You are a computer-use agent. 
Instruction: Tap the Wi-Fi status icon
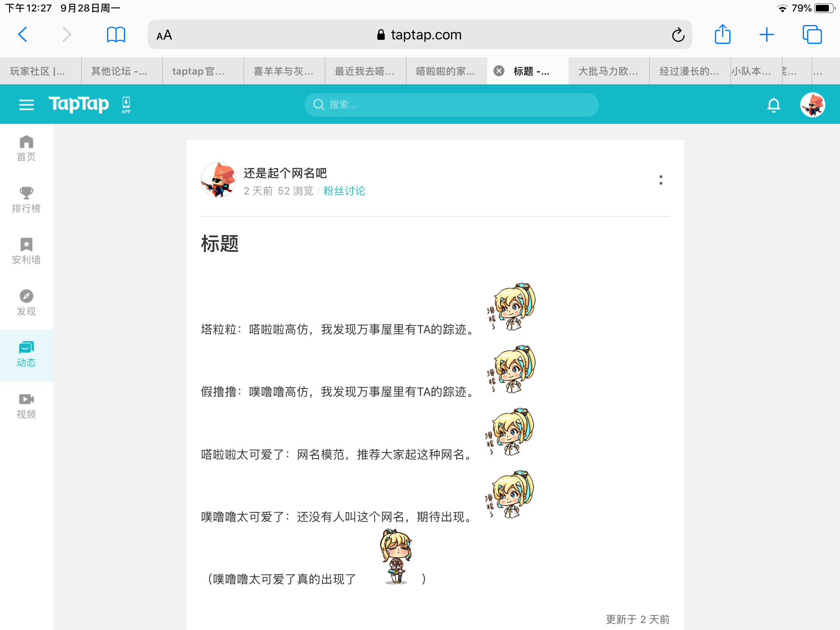pos(782,8)
